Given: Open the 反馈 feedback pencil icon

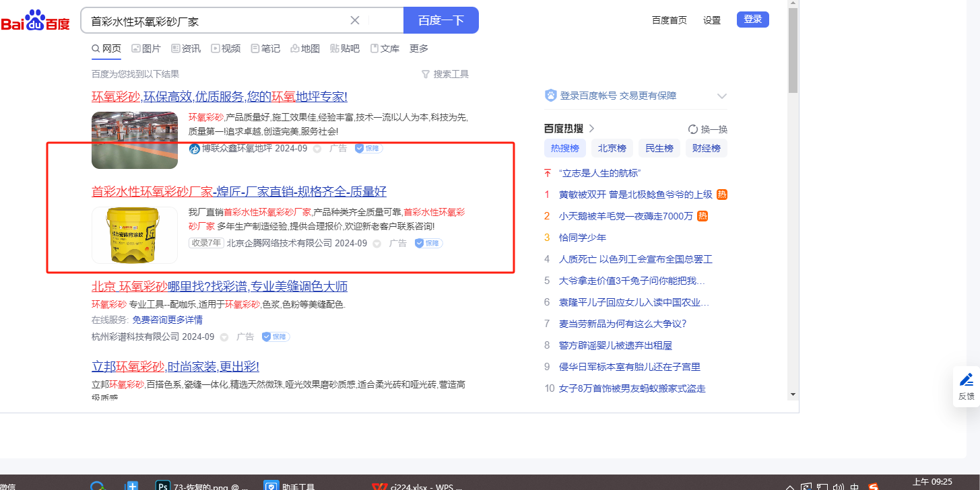Looking at the screenshot, I should (967, 380).
